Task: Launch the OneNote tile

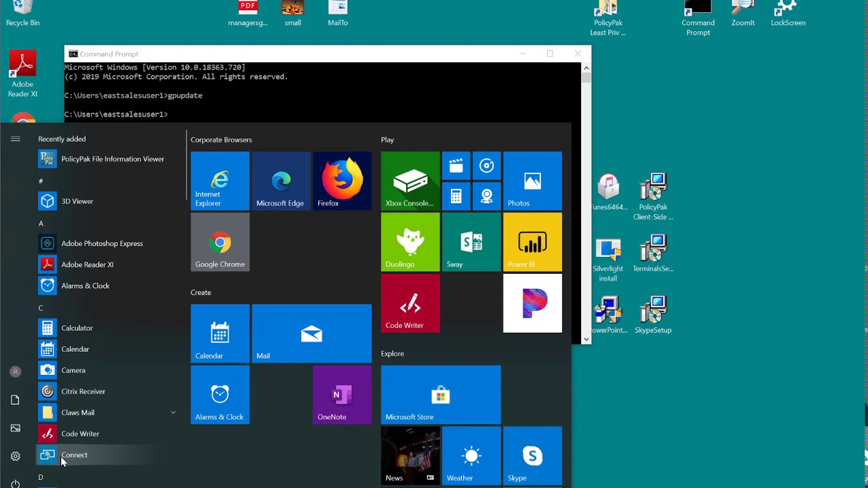Action: coord(342,394)
